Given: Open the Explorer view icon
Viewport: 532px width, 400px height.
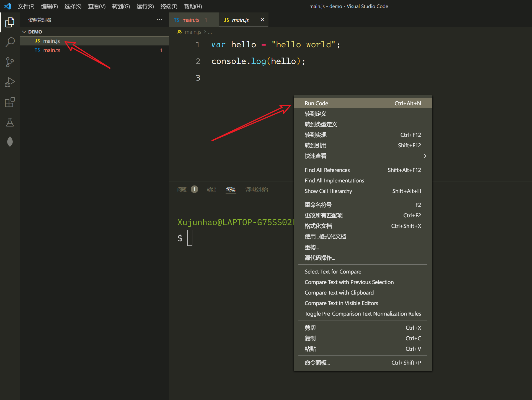Looking at the screenshot, I should coord(10,22).
